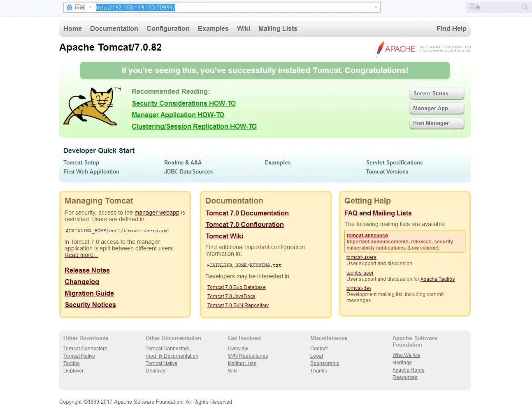This screenshot has width=532, height=407.
Task: Open Tomcat Native under Other Downloads
Action: point(79,356)
